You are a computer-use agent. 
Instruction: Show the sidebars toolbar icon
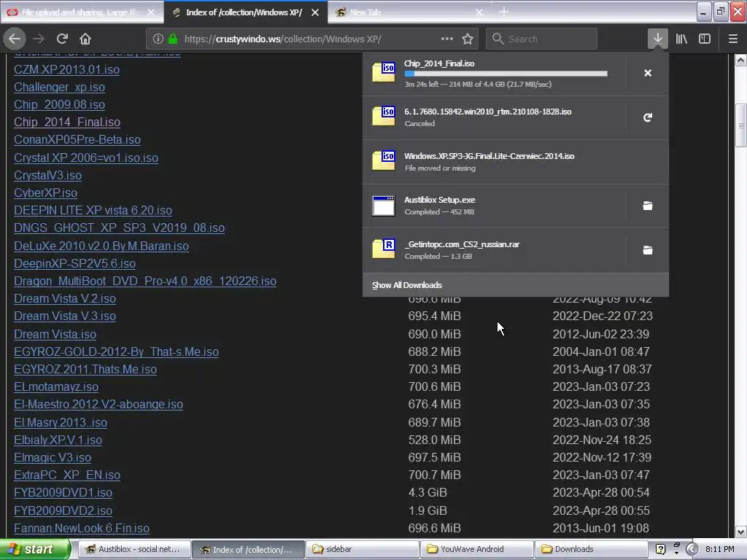[705, 39]
